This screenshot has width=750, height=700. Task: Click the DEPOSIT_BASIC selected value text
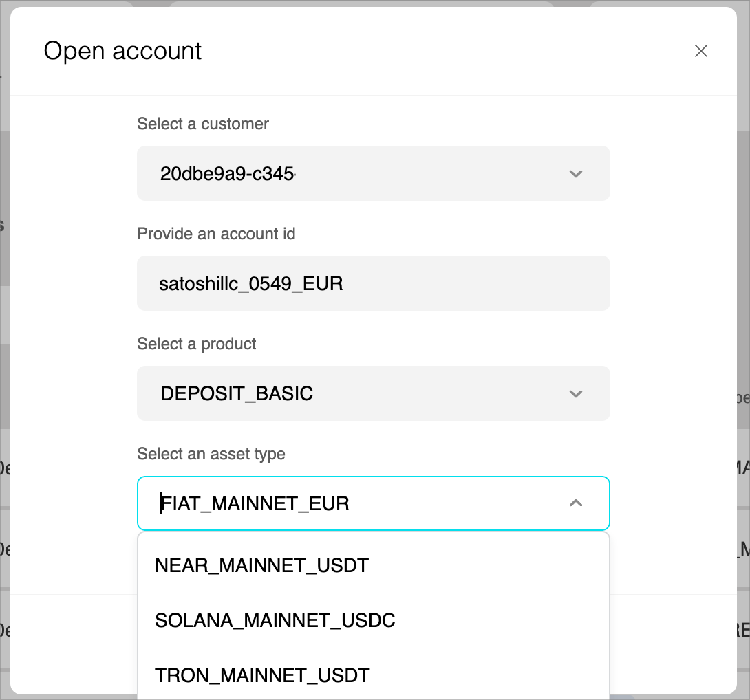(237, 394)
